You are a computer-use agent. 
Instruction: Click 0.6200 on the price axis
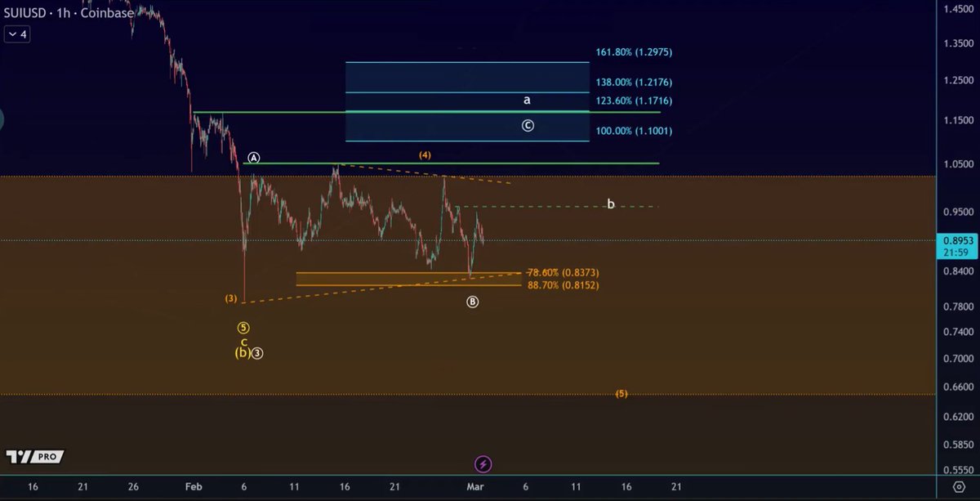point(959,417)
